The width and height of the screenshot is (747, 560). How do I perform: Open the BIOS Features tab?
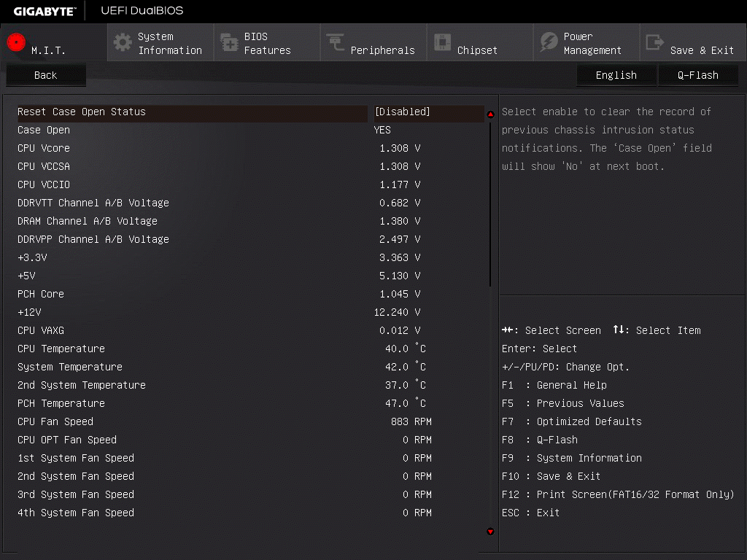(x=267, y=43)
